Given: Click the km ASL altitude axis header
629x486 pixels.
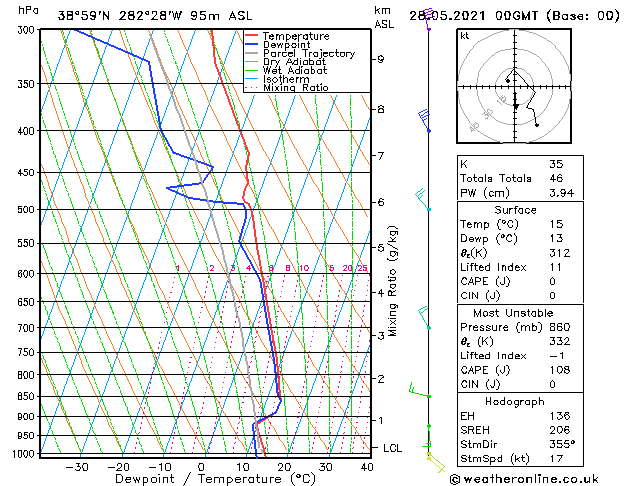Looking at the screenshot, I should tap(384, 17).
